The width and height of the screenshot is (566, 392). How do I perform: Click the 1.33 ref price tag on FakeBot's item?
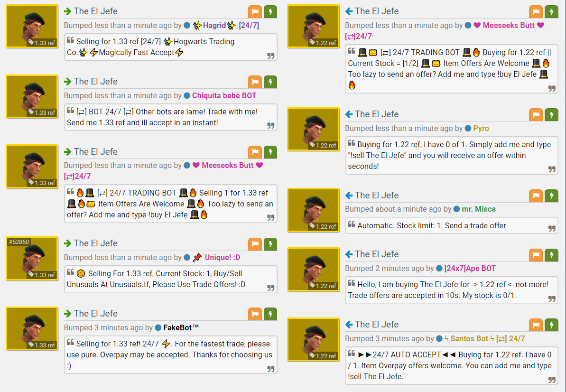point(41,345)
